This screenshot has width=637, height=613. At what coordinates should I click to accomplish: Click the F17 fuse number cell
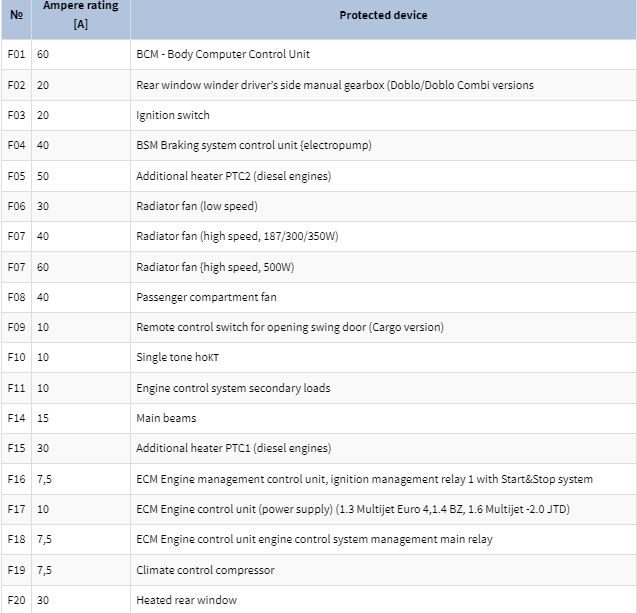click(x=16, y=509)
